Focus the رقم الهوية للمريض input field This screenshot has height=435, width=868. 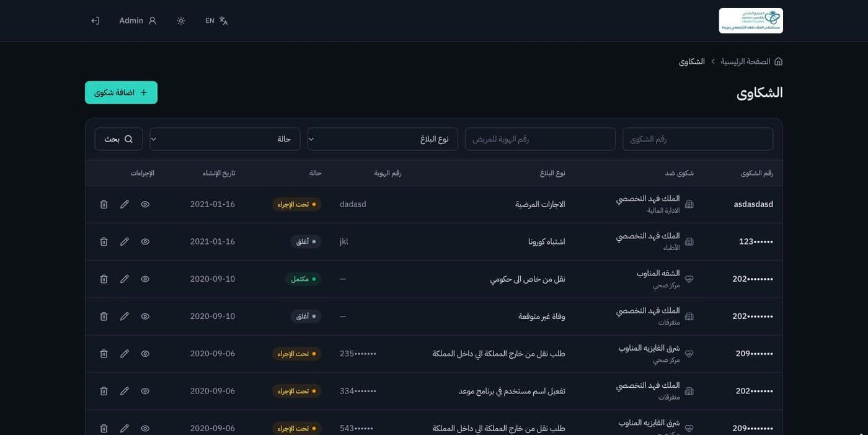(540, 139)
